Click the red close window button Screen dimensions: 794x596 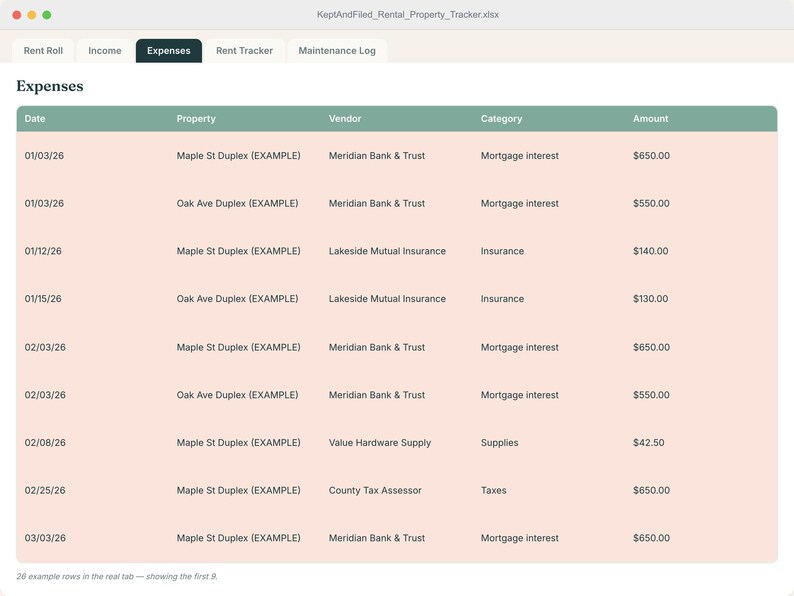[17, 15]
